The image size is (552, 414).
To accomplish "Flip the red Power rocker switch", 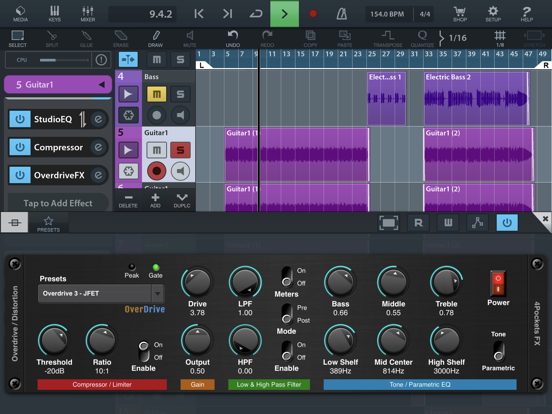I will click(498, 283).
